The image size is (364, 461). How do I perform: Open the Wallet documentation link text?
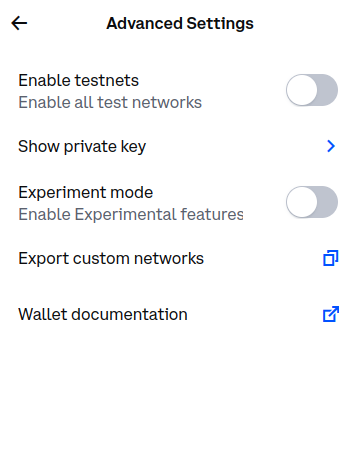pos(103,314)
